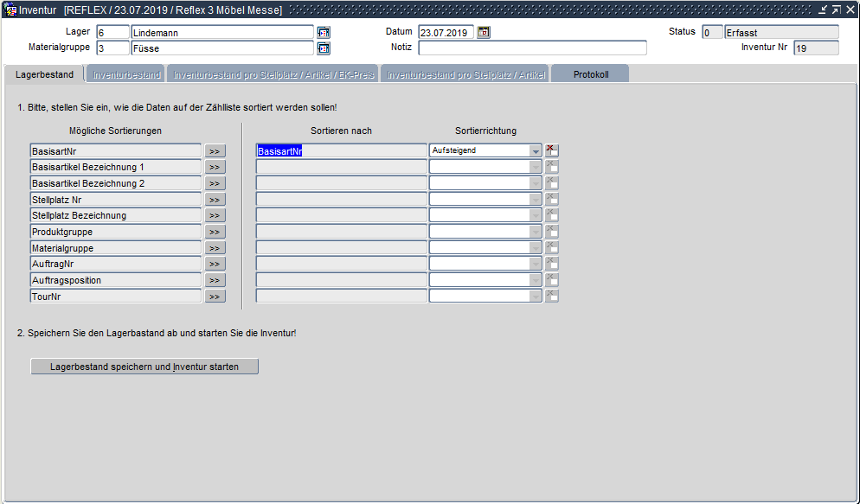
Task: Click into the Notiz text field
Action: (532, 48)
